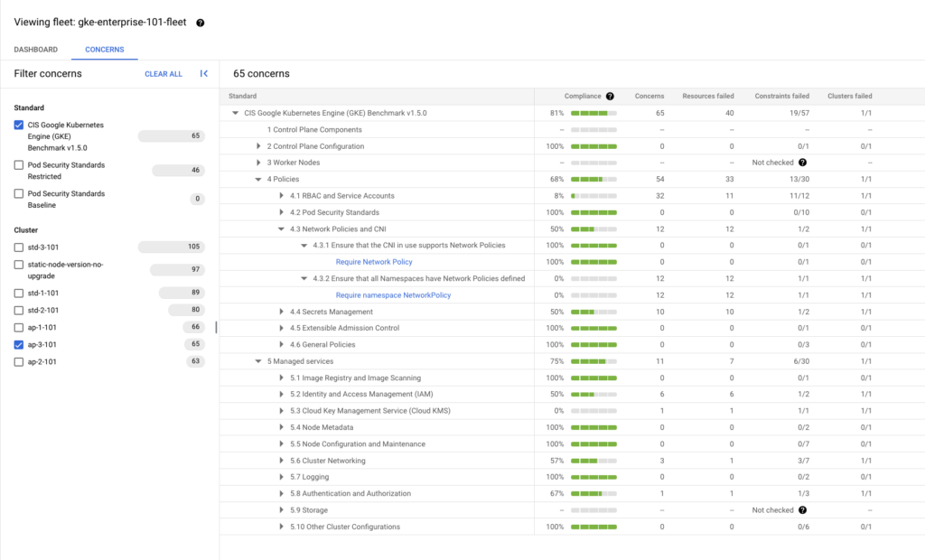
Task: Collapse the 4.3 Network Policies and CNI section
Action: point(282,229)
